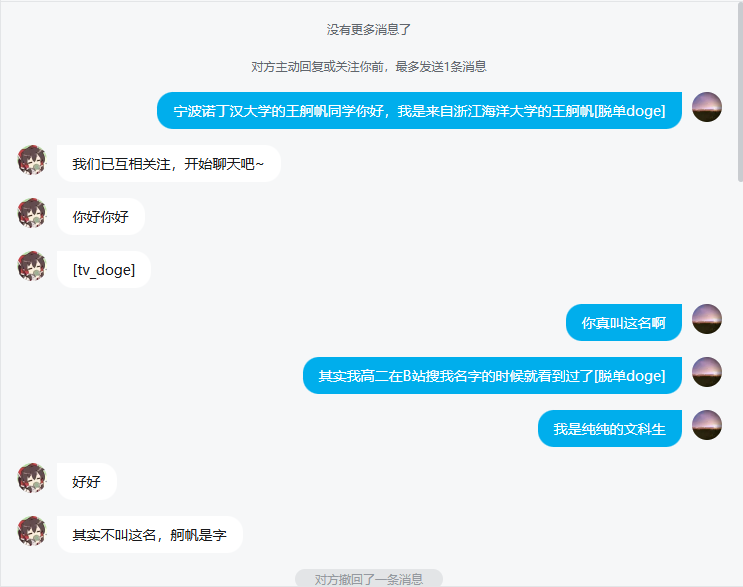Click the '对方撤回了一条消息' notice
Image resolution: width=743 pixels, height=587 pixels.
click(x=369, y=578)
